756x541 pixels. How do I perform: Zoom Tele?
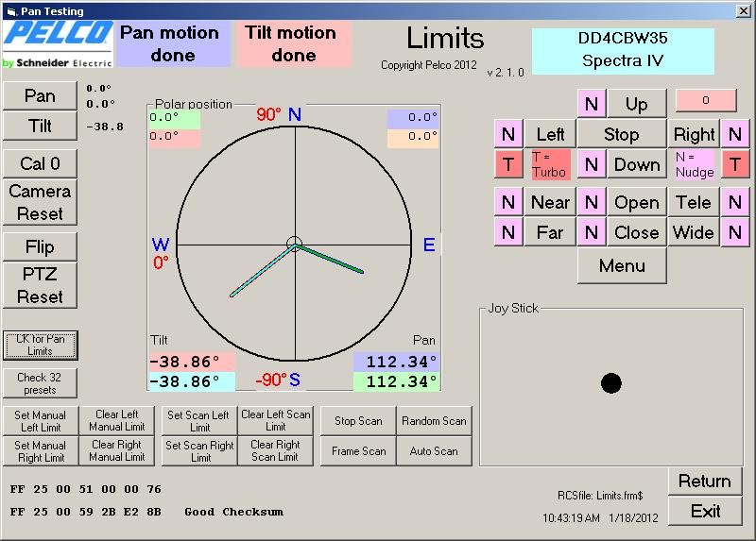tap(694, 202)
